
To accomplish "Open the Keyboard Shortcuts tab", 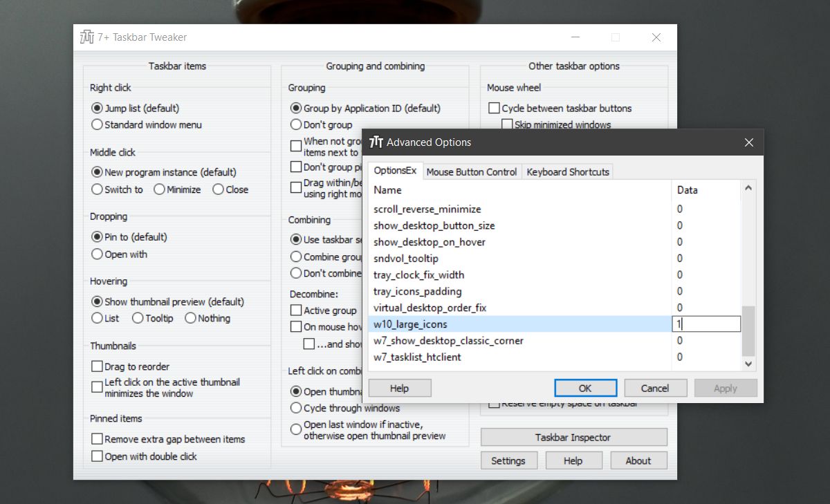I will 567,171.
